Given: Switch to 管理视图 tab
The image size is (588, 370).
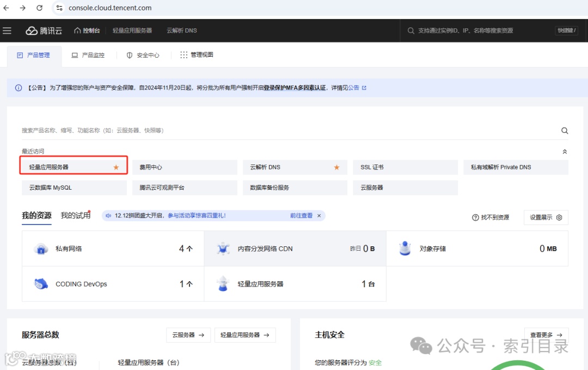Looking at the screenshot, I should click(x=197, y=55).
